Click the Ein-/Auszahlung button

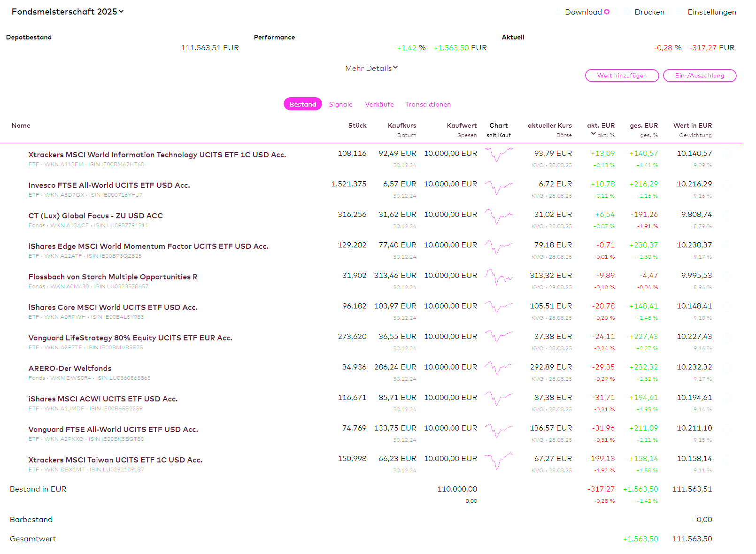[x=699, y=76]
